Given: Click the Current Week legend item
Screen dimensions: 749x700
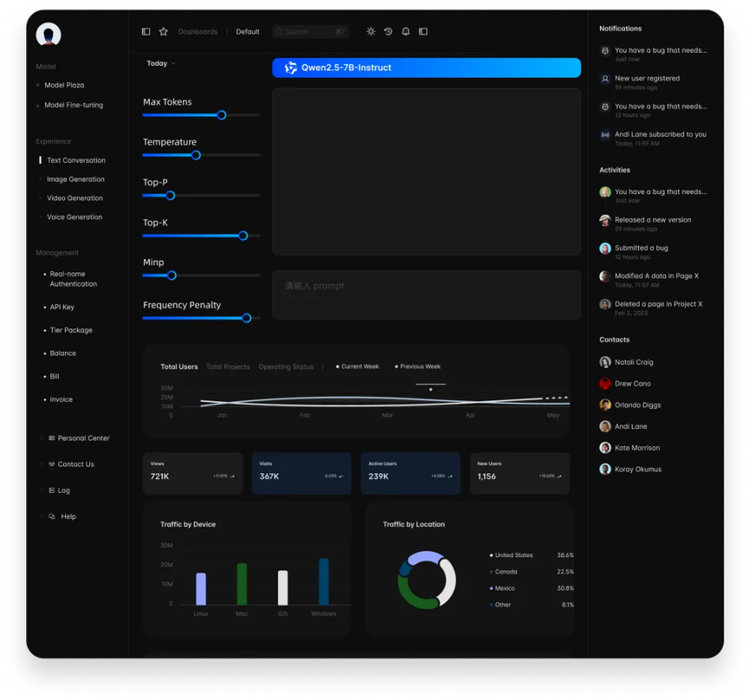Looking at the screenshot, I should pos(357,366).
